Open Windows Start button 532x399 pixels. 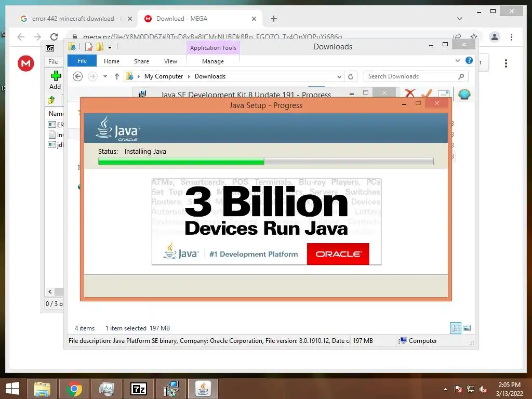click(12, 389)
